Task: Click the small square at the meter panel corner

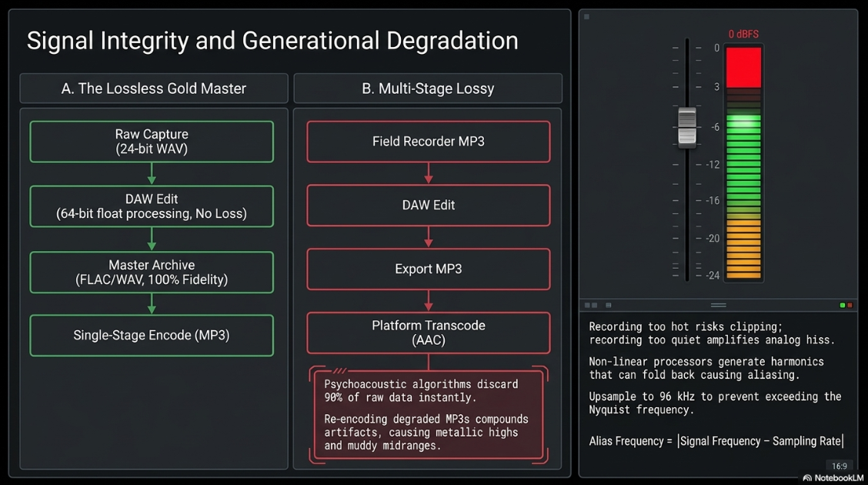Action: click(587, 17)
